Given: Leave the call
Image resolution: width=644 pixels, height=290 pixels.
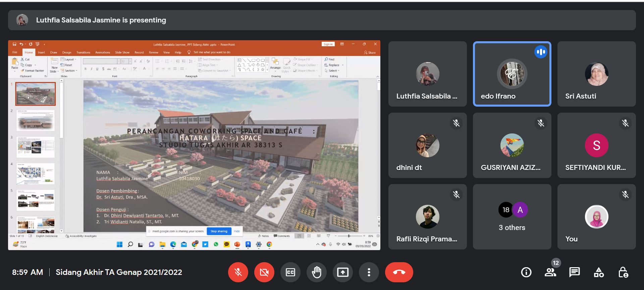Looking at the screenshot, I should 399,272.
